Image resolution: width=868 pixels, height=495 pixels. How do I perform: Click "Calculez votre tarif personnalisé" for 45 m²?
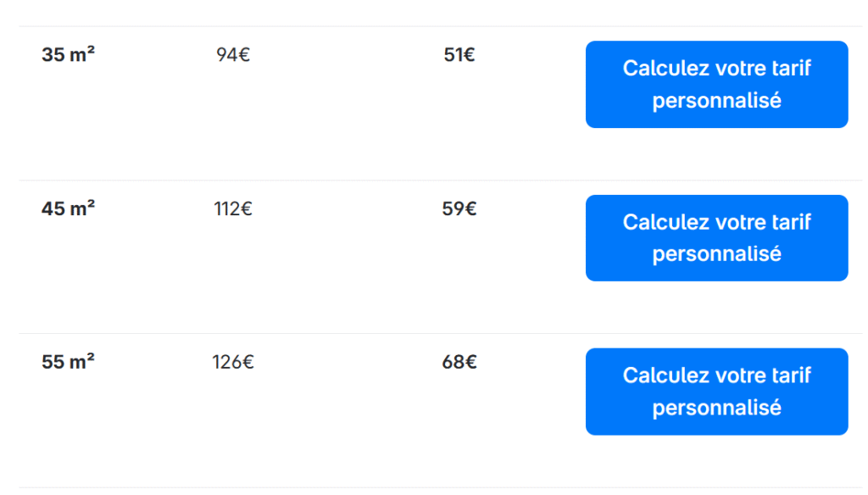tap(716, 237)
